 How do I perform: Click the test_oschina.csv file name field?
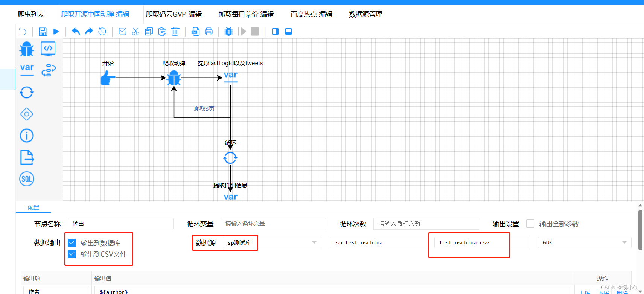pyautogui.click(x=481, y=242)
